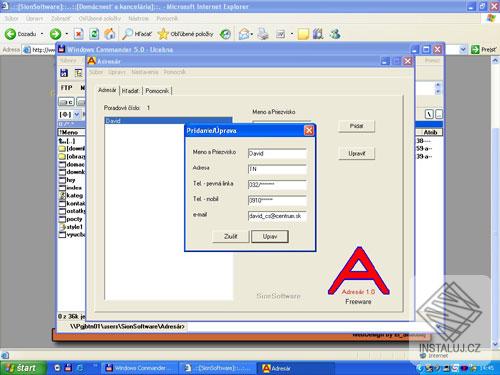The height and width of the screenshot is (375, 500).
Task: Click the Meno column header in Windows Commander
Action: 71,132
